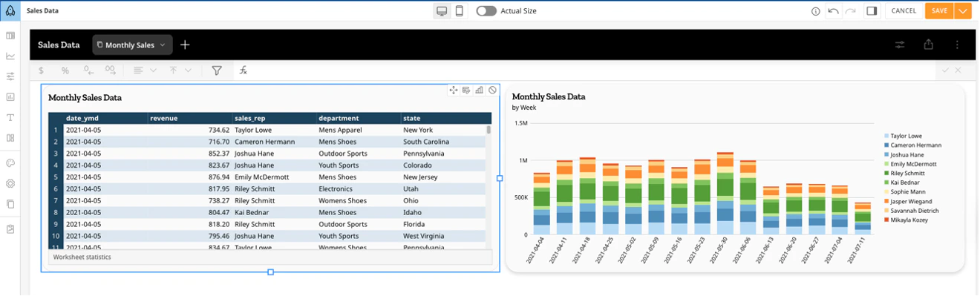Click Cameron Hermann legend entry
The image size is (980, 299).
click(912, 145)
